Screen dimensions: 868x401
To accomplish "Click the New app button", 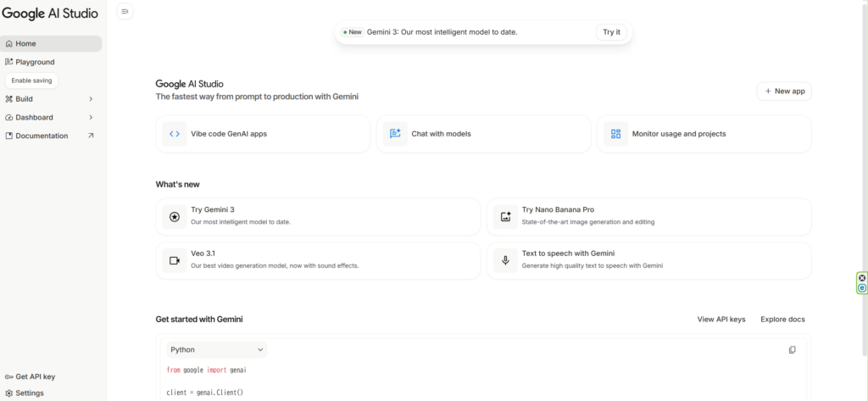I will tap(784, 91).
